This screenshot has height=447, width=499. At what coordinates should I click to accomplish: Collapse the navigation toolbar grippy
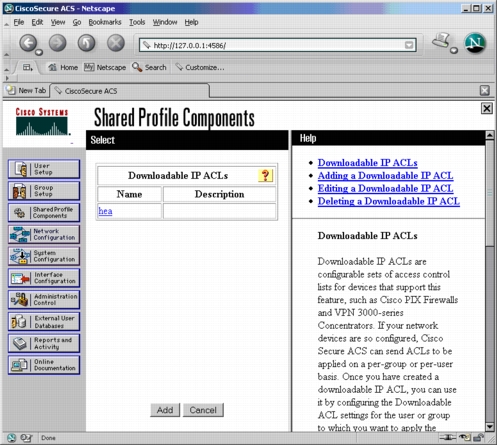(6, 54)
